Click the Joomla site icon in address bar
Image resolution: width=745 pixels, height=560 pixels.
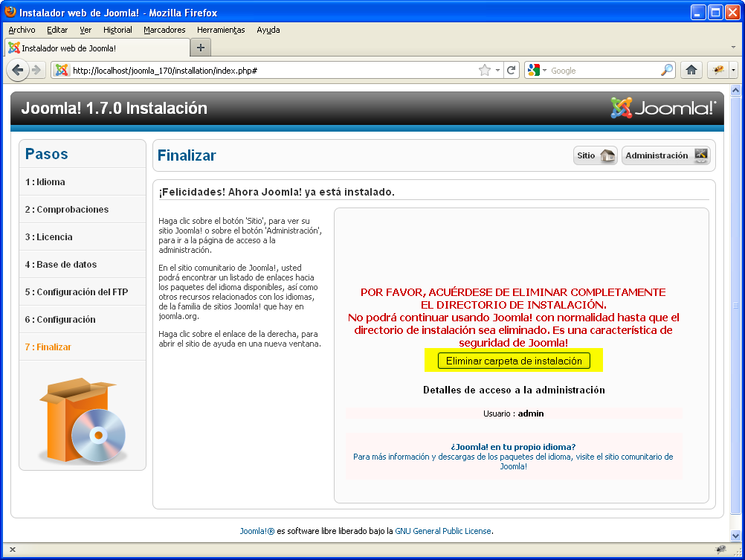coord(61,71)
